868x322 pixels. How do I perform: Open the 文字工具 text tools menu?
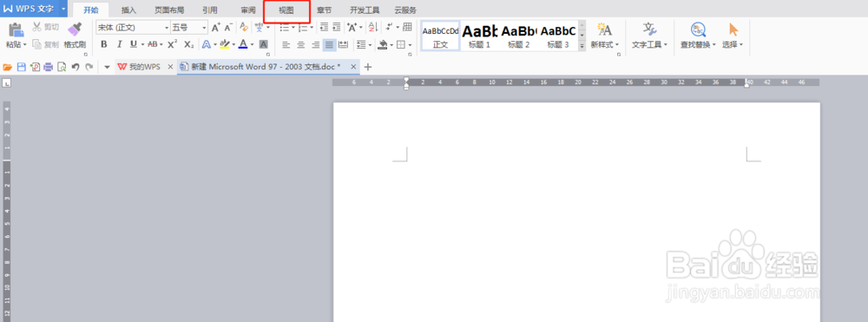[x=650, y=36]
